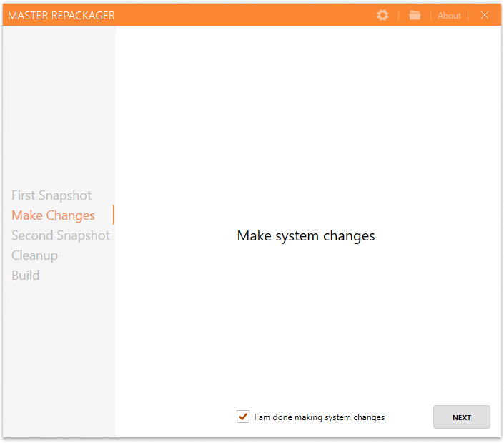Image resolution: width=504 pixels, height=443 pixels.
Task: Uncheck 'I am done making system changes'
Action: pos(243,417)
